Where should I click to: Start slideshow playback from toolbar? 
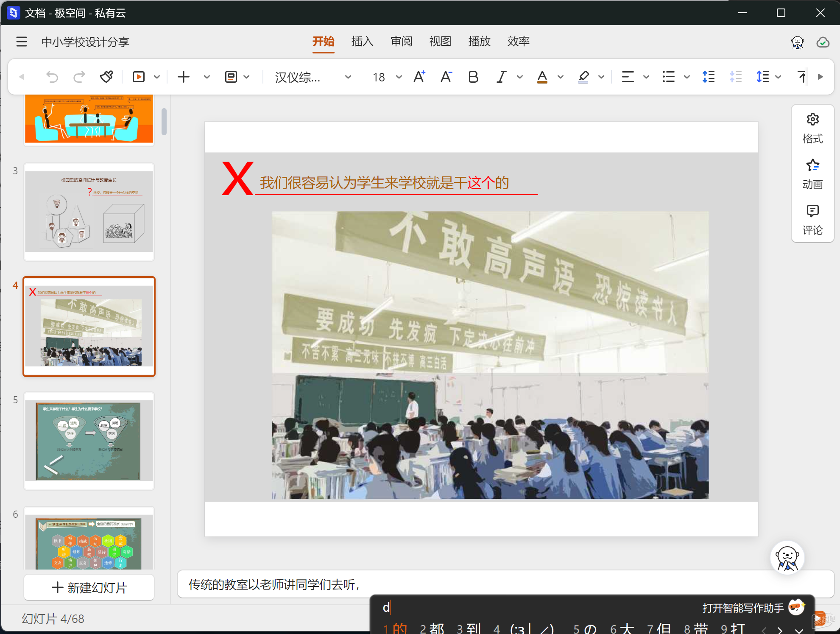tap(139, 77)
